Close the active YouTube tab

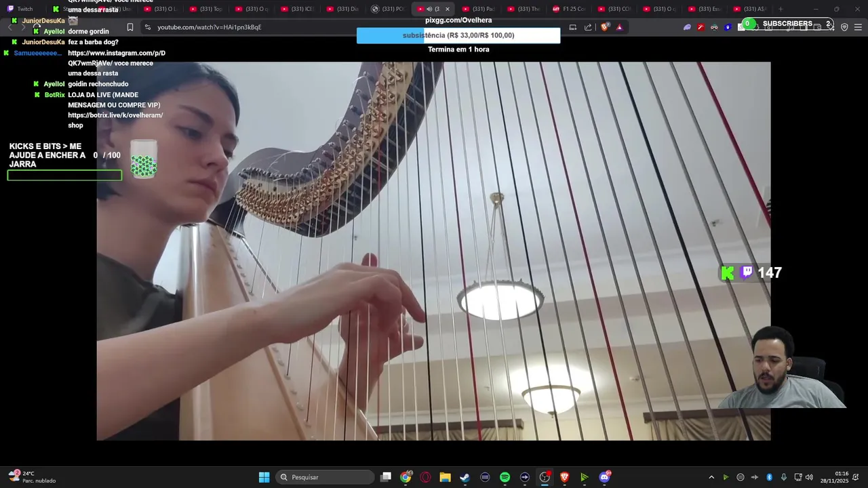pos(447,9)
